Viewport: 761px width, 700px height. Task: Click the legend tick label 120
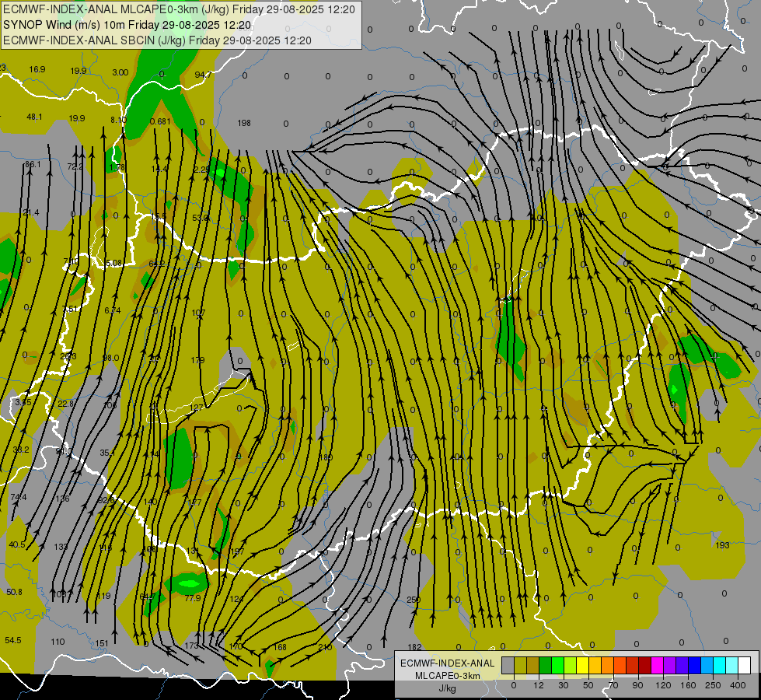(x=664, y=685)
